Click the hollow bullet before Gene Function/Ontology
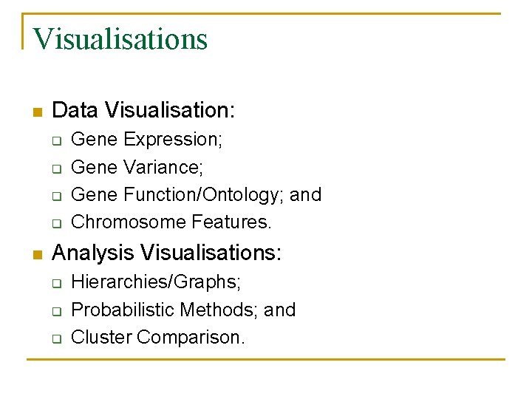 coord(55,196)
